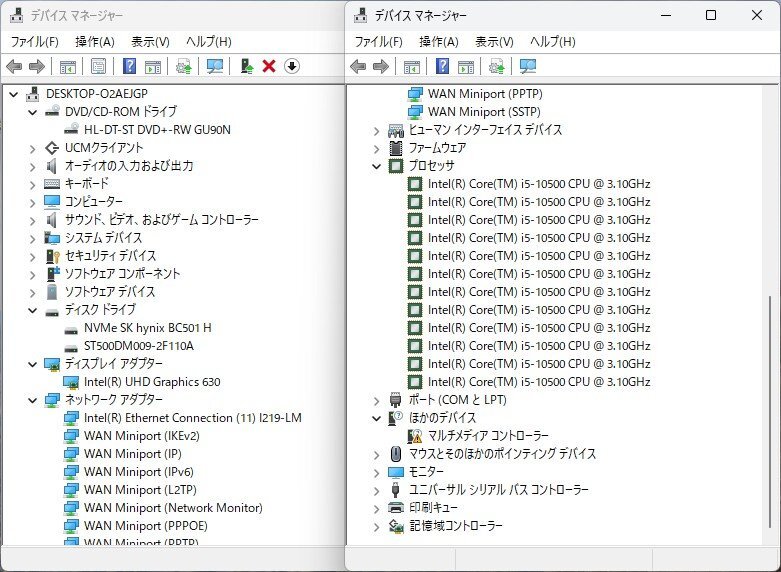The image size is (781, 572).
Task: Expand オーディオの入力および出力 category
Action: (x=33, y=166)
